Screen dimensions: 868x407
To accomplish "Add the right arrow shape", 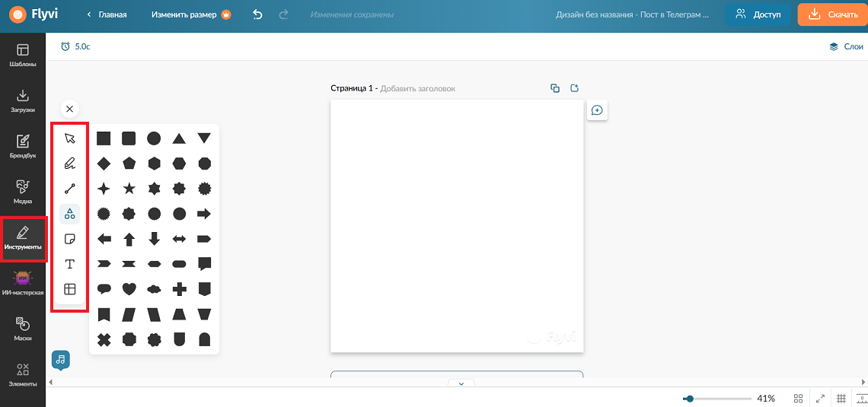I will coord(204,214).
